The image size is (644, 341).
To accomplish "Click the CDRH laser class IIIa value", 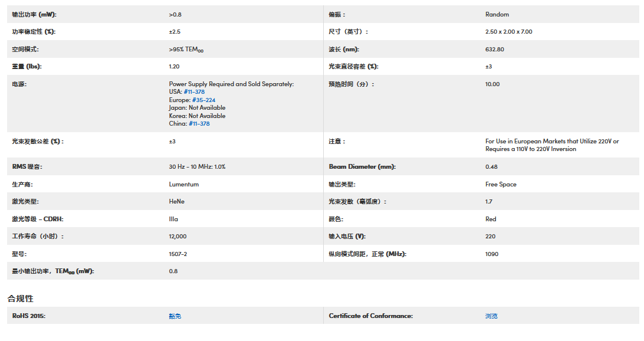I will [x=173, y=219].
